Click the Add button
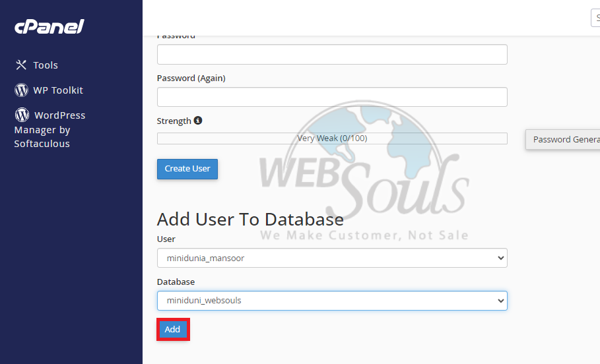This screenshot has height=364, width=600. click(x=173, y=329)
